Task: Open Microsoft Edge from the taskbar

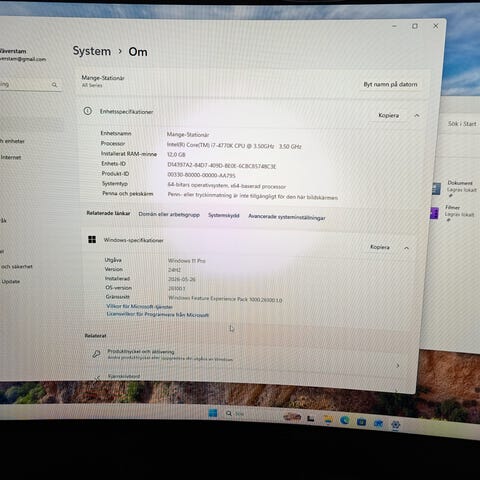Action: coord(345,421)
